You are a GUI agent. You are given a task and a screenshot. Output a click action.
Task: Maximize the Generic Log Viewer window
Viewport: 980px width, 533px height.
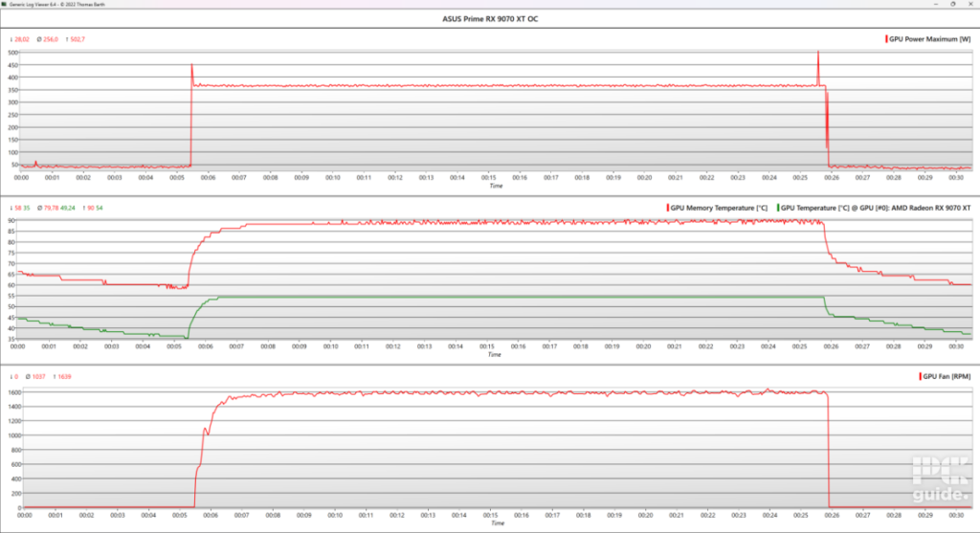click(x=954, y=4)
